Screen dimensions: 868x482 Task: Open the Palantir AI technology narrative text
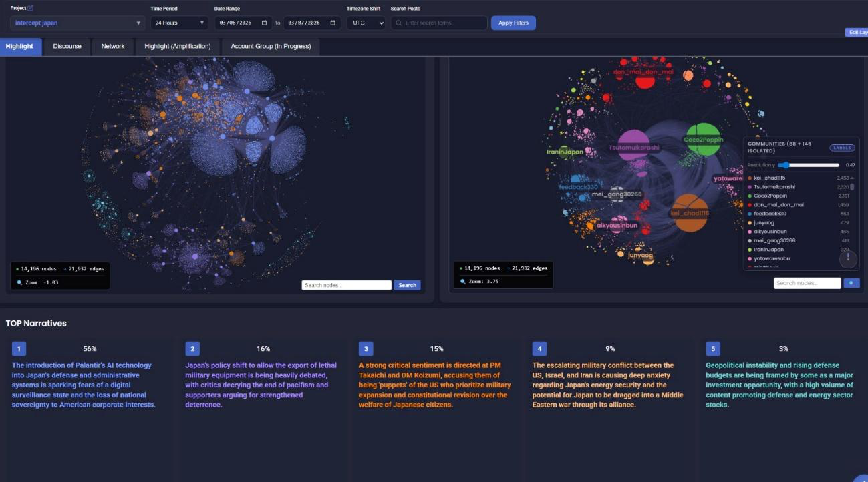[84, 385]
